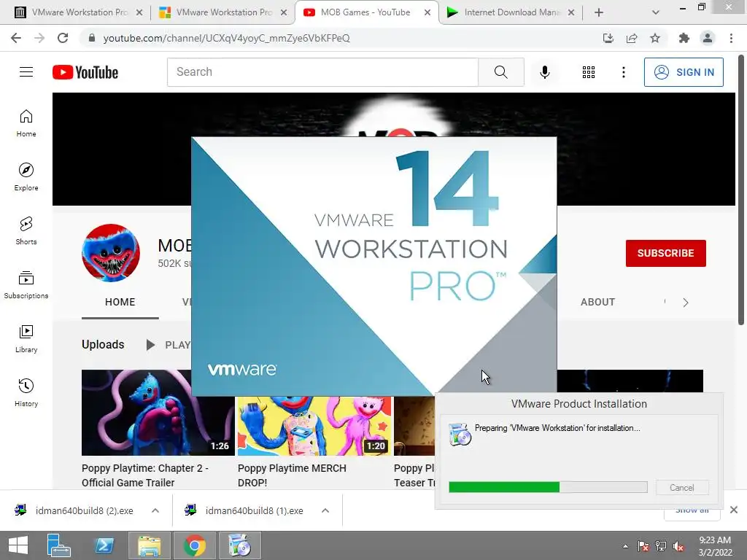This screenshot has height=560, width=747.
Task: Expand idman640build8 (2).exe download options
Action: pos(155,510)
